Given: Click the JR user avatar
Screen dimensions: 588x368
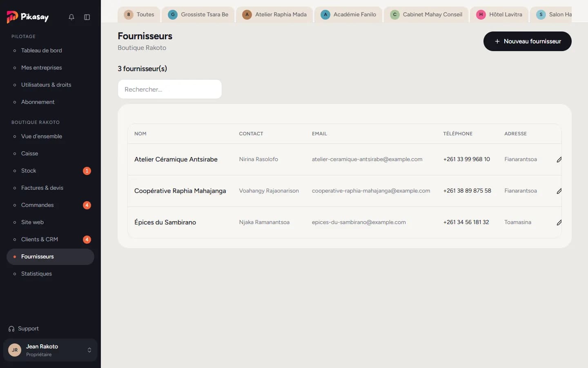Looking at the screenshot, I should click(15, 350).
